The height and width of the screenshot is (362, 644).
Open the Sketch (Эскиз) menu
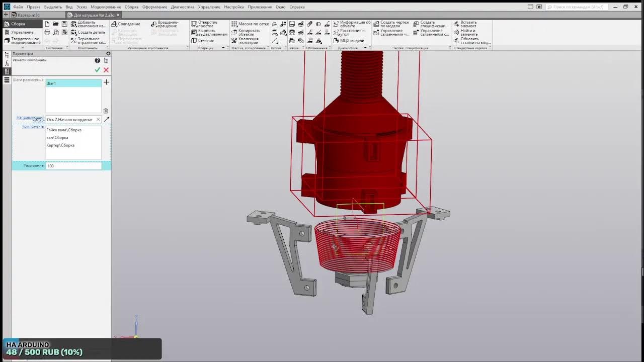point(82,7)
